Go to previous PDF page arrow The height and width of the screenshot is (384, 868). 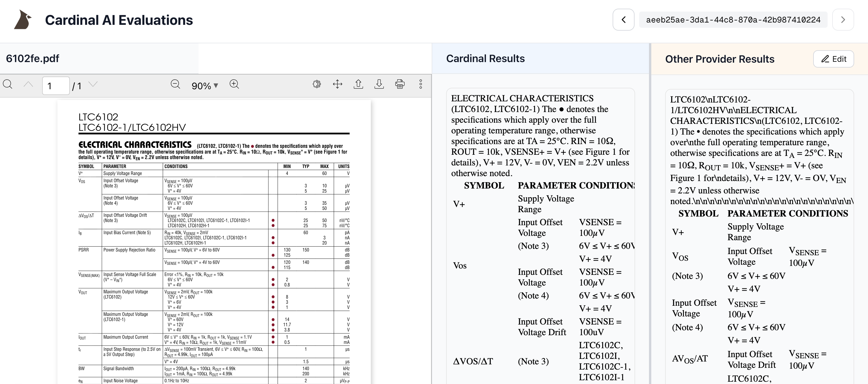point(28,84)
